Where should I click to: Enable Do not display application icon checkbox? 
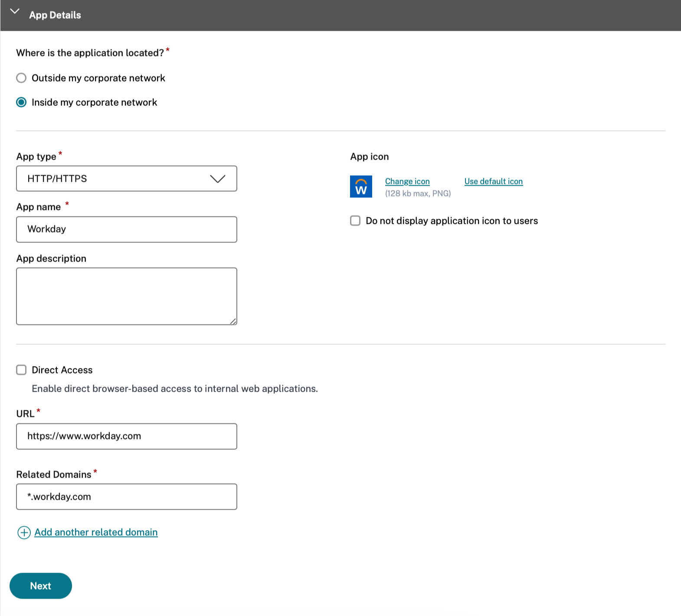point(355,221)
